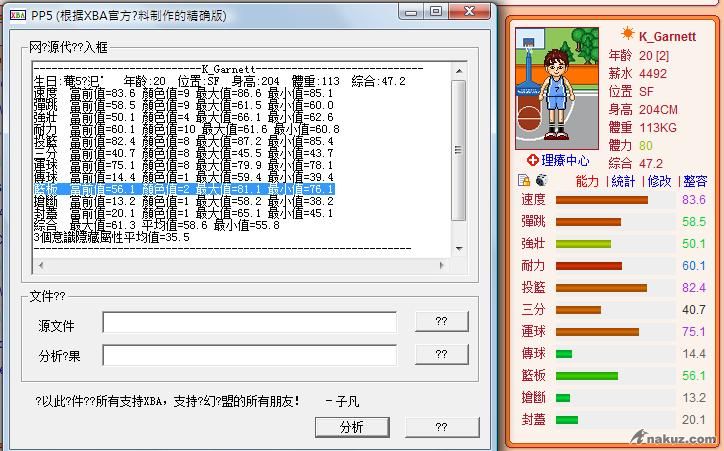The height and width of the screenshot is (451, 724).
Task: Click the vertical scrollbar thumb in the text box
Action: pos(459,150)
